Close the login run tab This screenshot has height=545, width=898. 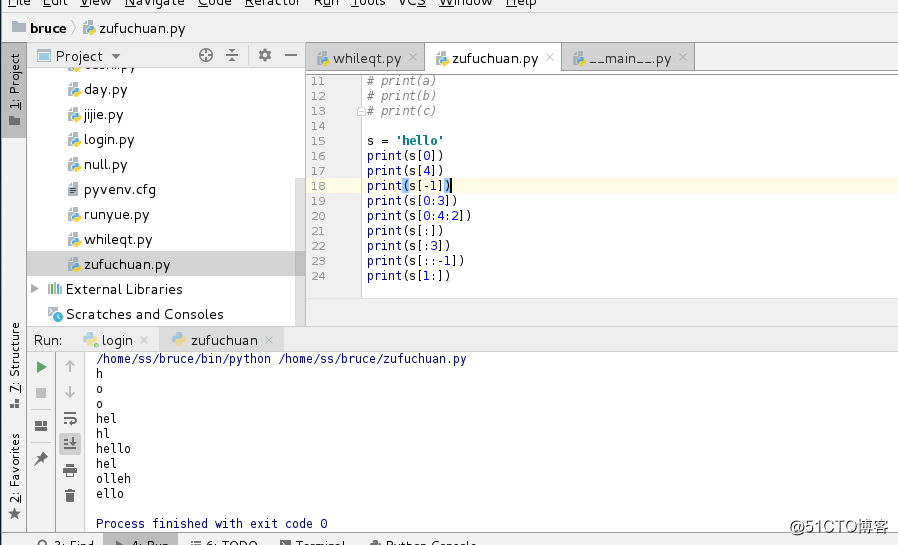[144, 340]
